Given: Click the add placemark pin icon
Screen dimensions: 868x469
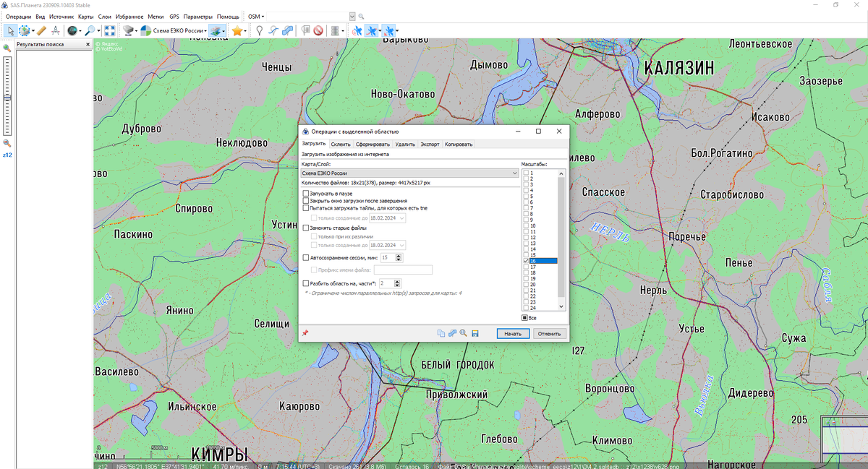Looking at the screenshot, I should (259, 30).
